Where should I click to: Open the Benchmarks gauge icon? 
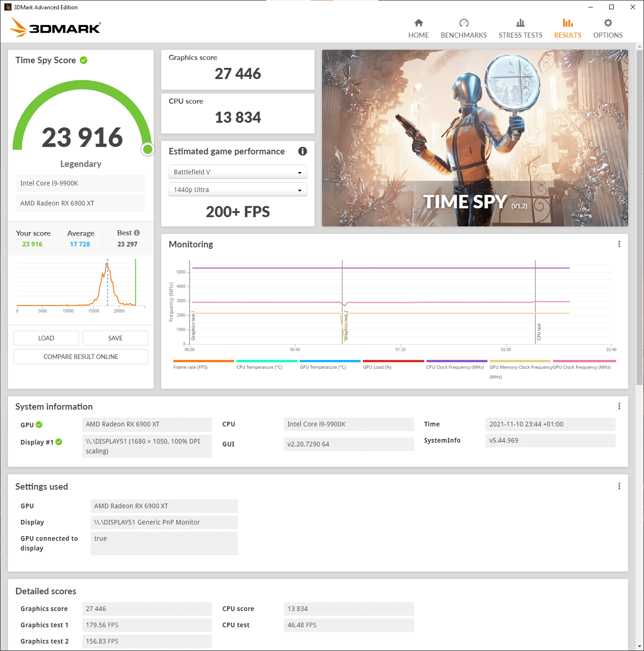[464, 23]
